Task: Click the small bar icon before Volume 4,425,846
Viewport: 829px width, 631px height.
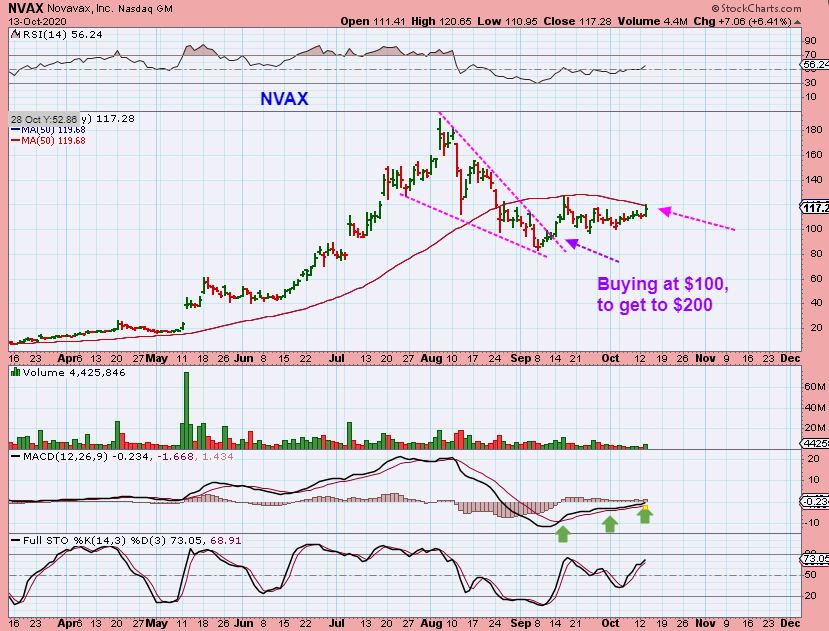Action: point(15,372)
